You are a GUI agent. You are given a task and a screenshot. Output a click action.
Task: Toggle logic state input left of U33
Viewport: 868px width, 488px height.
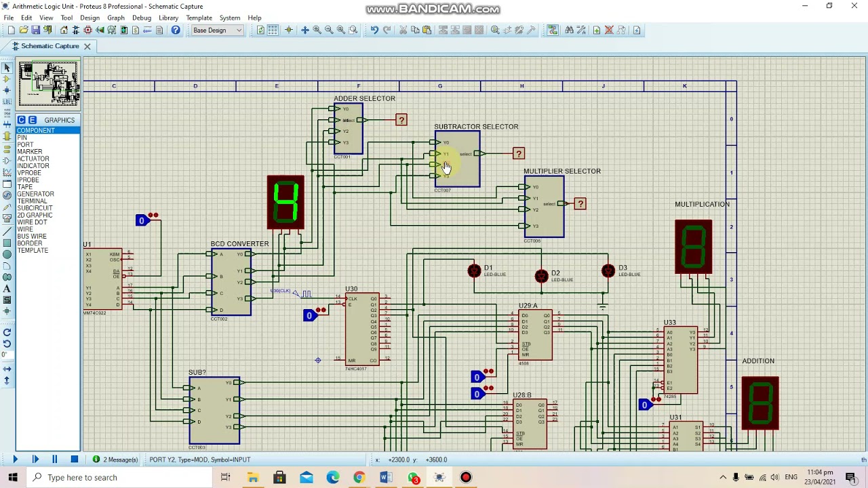pyautogui.click(x=645, y=405)
